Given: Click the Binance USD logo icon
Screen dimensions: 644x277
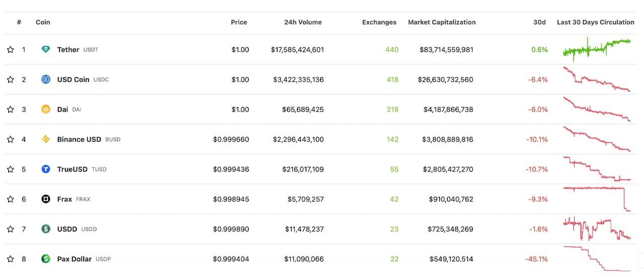Looking at the screenshot, I should (46, 139).
